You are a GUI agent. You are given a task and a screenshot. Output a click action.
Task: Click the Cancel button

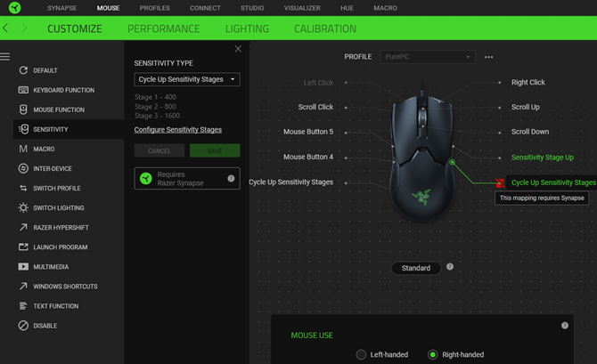click(x=159, y=150)
